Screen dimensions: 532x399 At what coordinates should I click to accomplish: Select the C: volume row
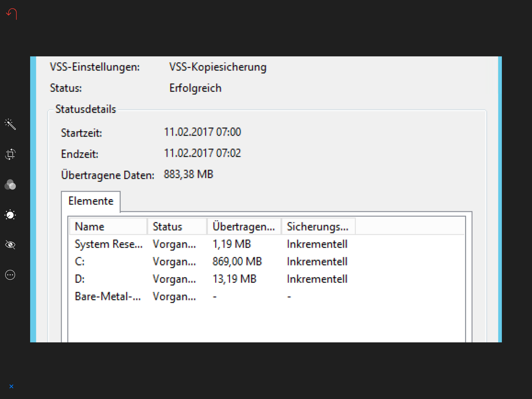tap(267, 262)
